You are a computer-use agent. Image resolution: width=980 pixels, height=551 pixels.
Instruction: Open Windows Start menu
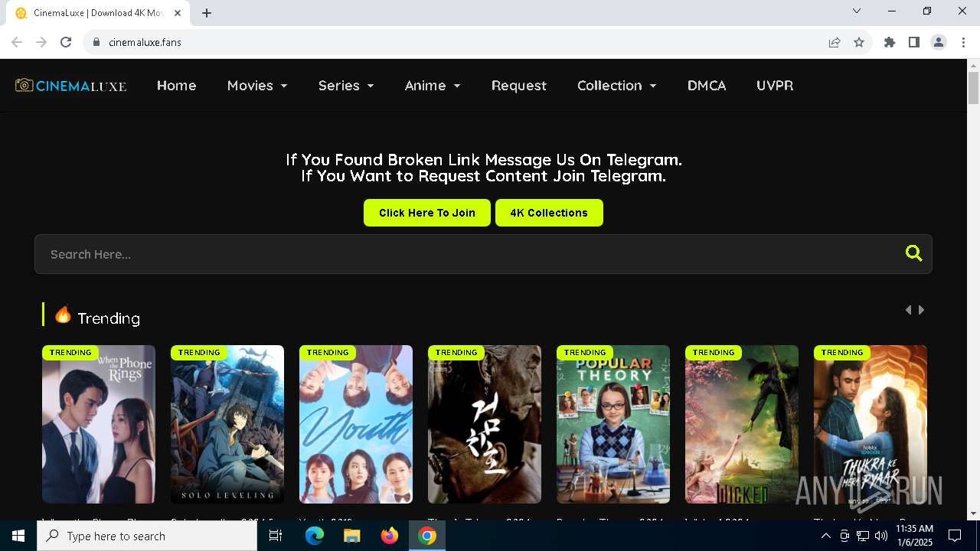(18, 536)
